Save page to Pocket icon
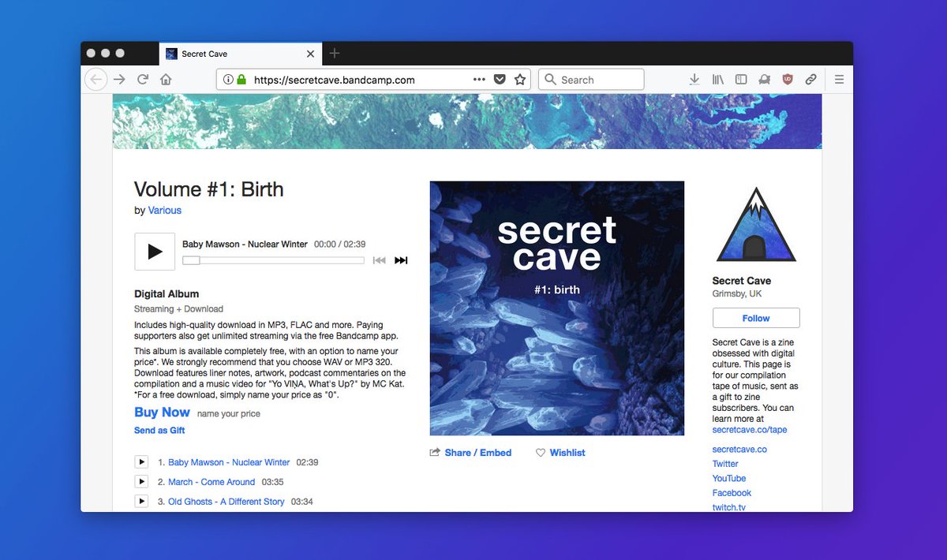The width and height of the screenshot is (947, 560). (500, 80)
